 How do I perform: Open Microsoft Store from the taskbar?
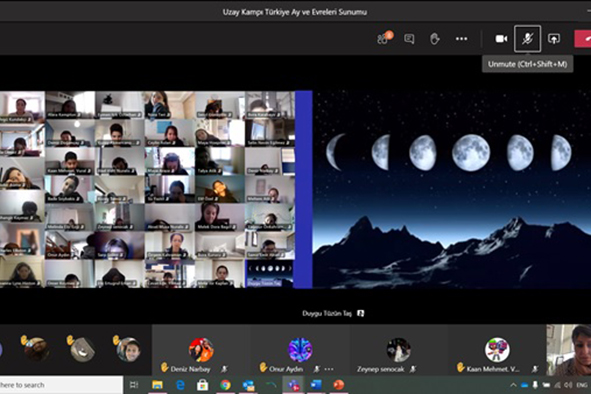202,385
